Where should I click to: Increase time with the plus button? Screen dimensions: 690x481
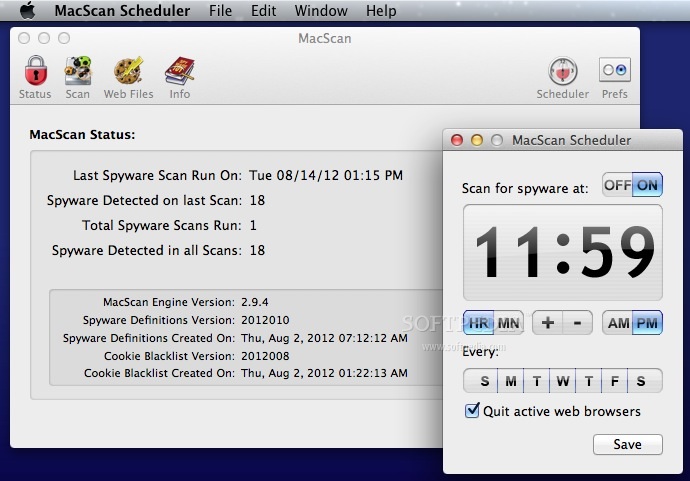(x=547, y=323)
